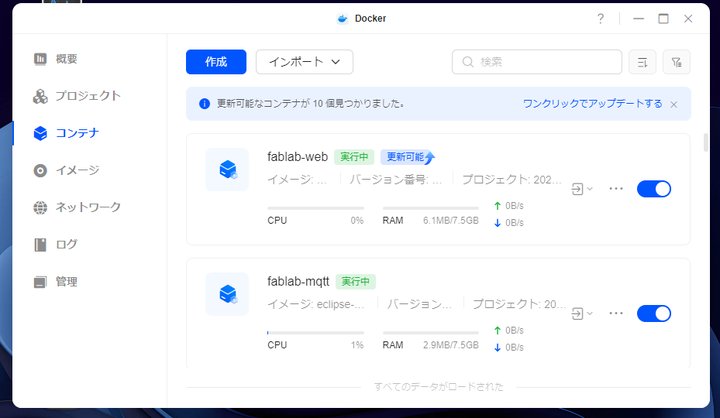Click the fablab-mqtt container name
Screen dimensions: 720x418
(298, 282)
